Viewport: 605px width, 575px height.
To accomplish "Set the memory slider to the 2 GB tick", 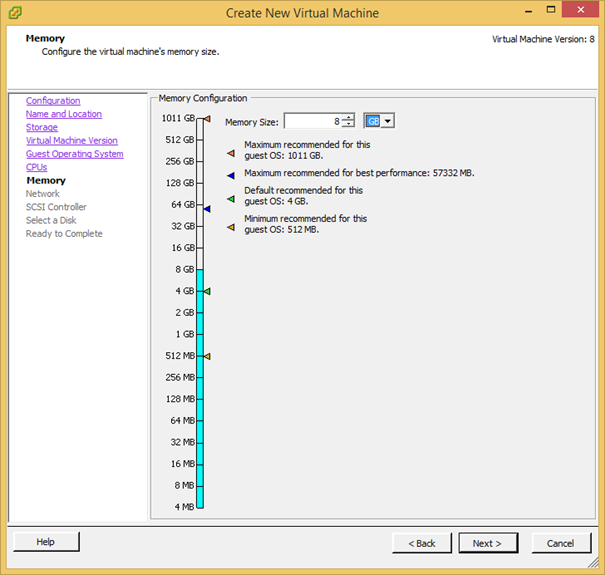I will point(200,313).
